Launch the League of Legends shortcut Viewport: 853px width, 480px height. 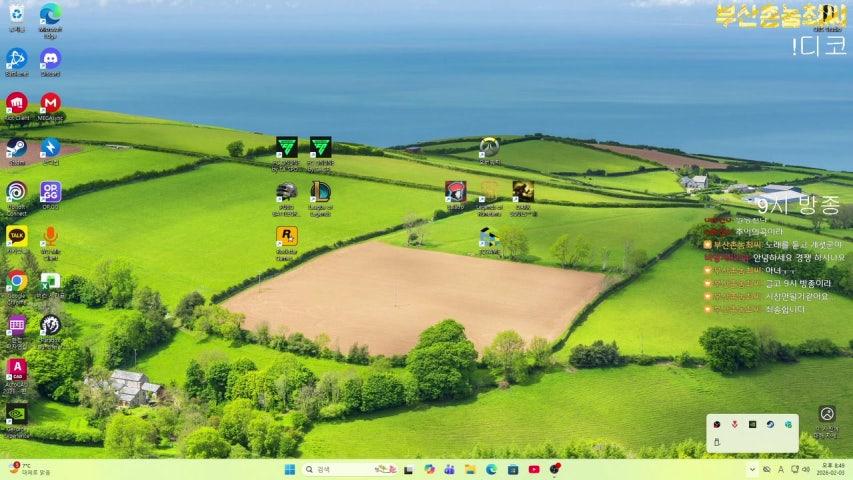[320, 191]
